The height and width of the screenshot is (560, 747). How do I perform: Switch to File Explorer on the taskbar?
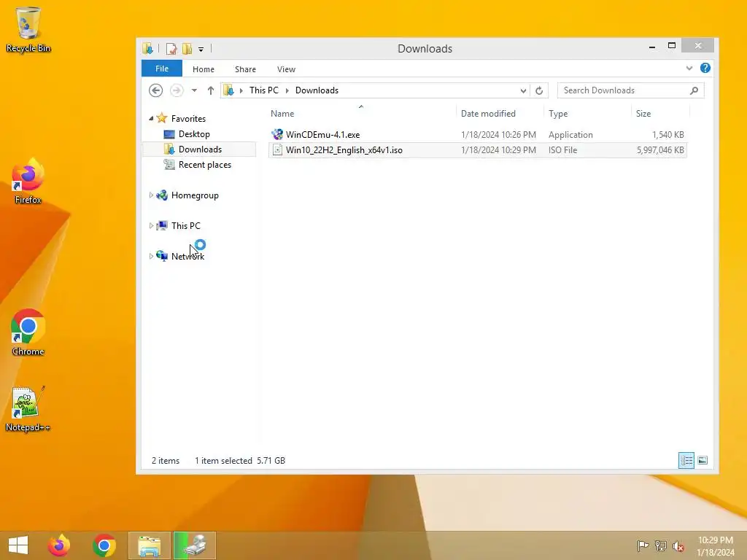pos(149,545)
